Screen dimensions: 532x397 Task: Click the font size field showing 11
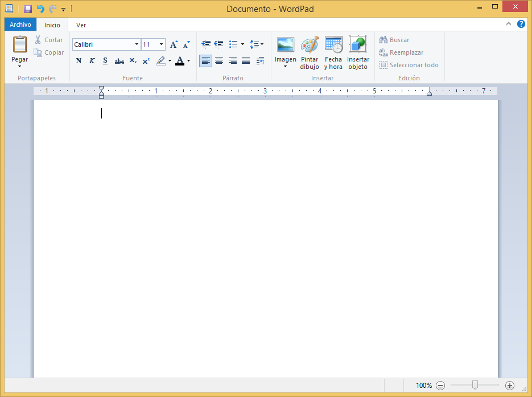coord(150,44)
